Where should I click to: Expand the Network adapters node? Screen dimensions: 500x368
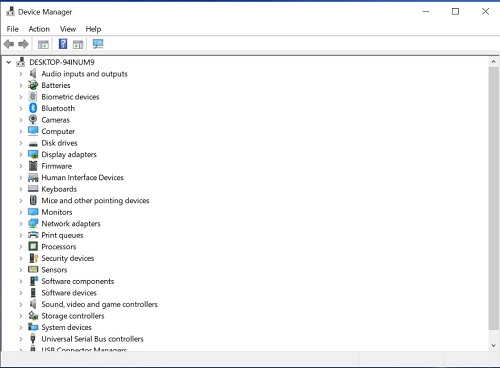21,224
